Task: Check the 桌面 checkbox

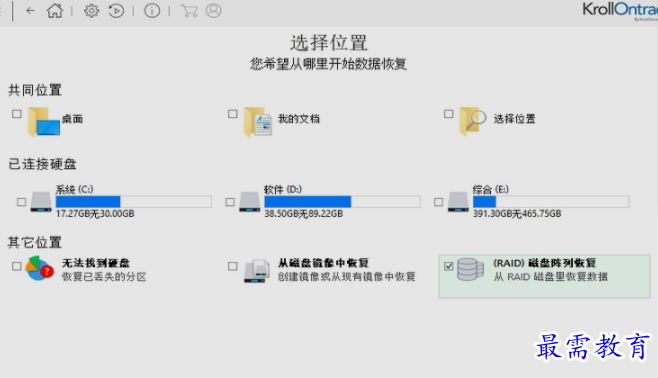Action: pyautogui.click(x=17, y=114)
